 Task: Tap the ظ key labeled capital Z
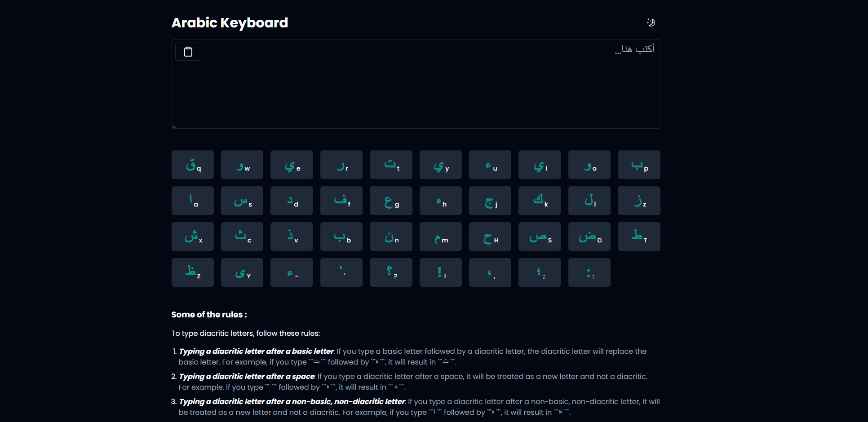[x=193, y=273]
